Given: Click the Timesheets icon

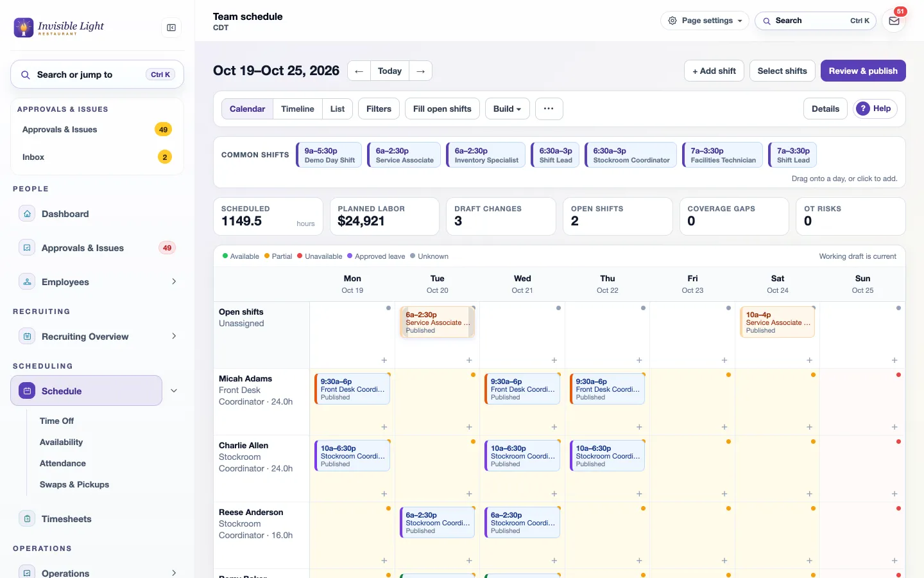Looking at the screenshot, I should [27, 518].
